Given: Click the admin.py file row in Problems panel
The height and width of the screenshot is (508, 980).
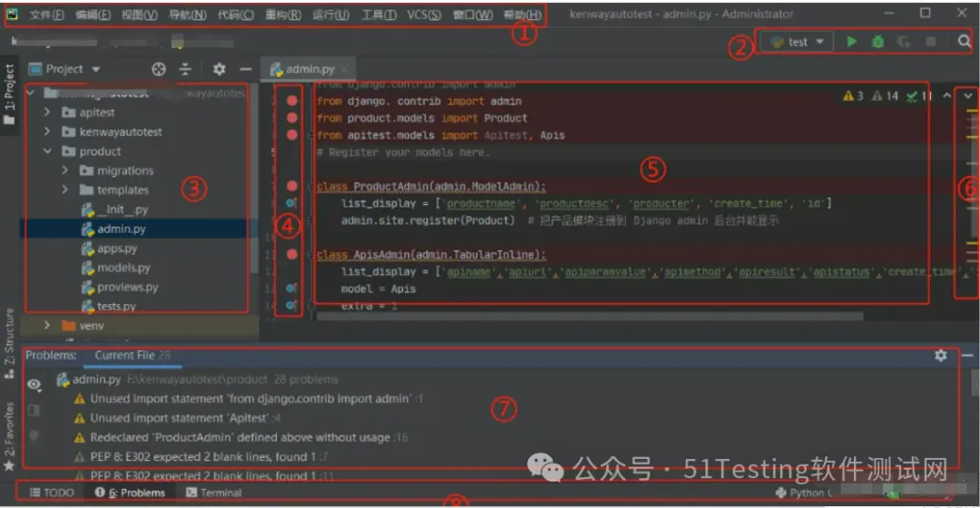Looking at the screenshot, I should 197,378.
